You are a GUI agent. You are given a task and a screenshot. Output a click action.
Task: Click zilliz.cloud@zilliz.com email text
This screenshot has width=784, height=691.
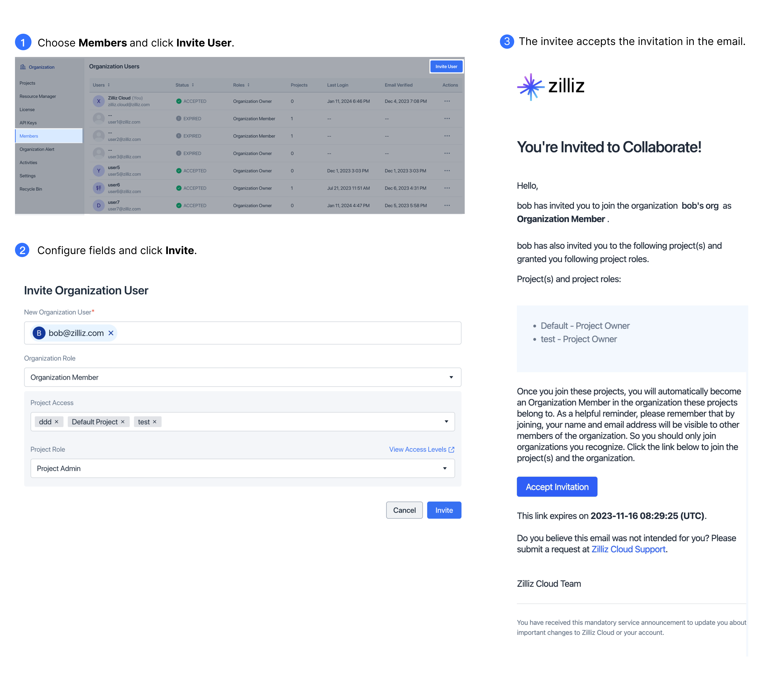[x=128, y=105]
